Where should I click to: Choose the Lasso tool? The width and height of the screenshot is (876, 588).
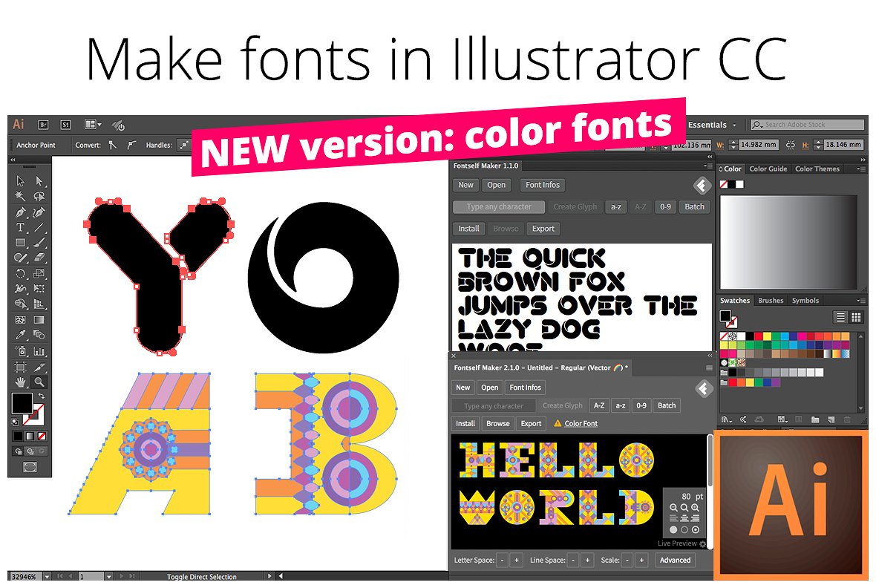tap(39, 196)
